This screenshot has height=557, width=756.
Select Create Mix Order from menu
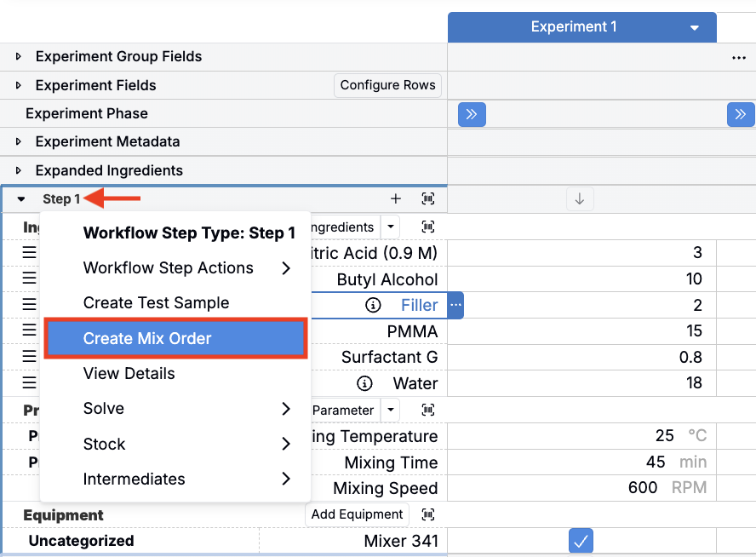pos(175,338)
